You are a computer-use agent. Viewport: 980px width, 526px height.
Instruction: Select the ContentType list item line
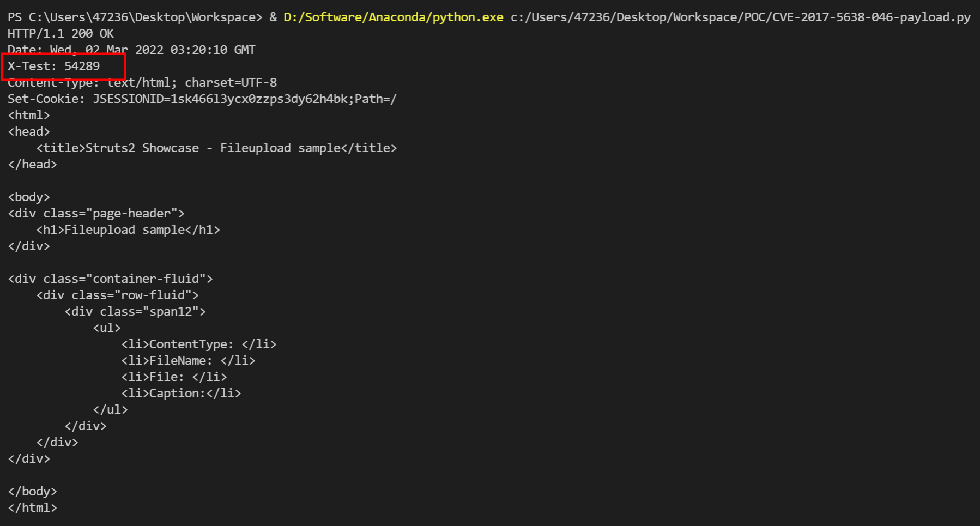[x=198, y=344]
